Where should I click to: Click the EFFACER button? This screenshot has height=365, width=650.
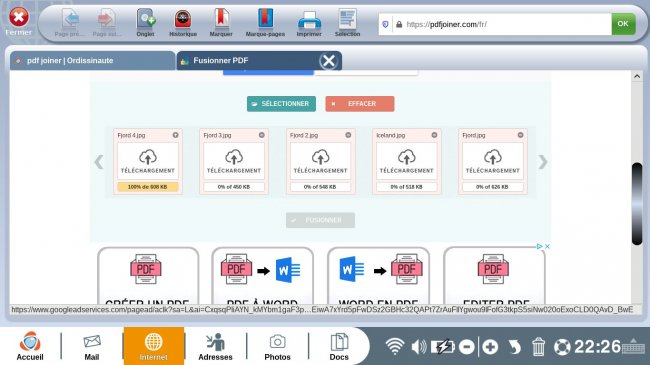(x=360, y=104)
